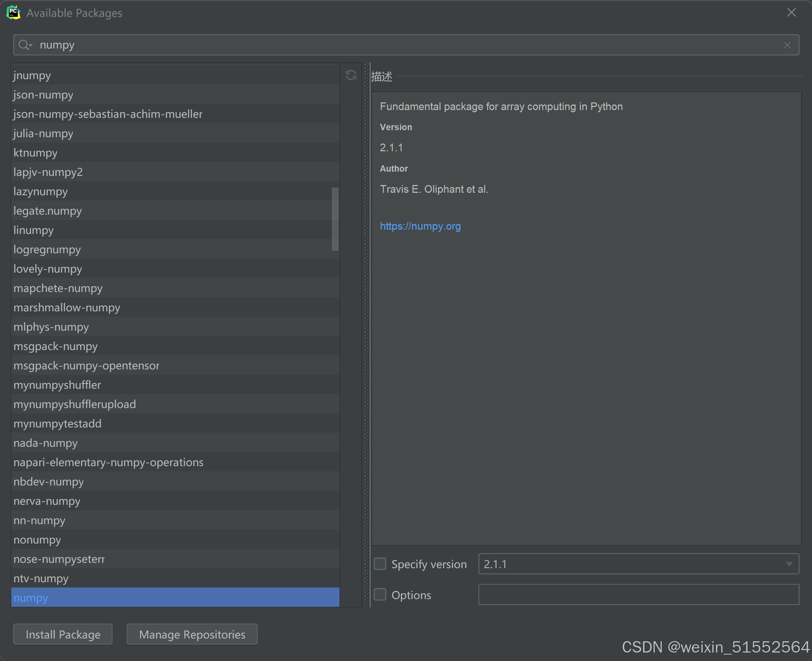Select legate.numpy package
This screenshot has height=661, width=812.
pos(175,211)
